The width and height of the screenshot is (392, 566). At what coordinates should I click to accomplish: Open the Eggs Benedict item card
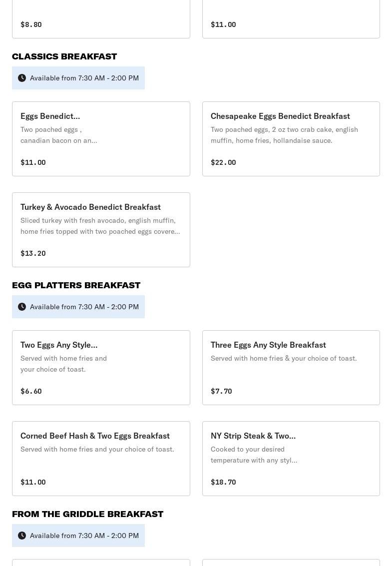pyautogui.click(x=101, y=139)
